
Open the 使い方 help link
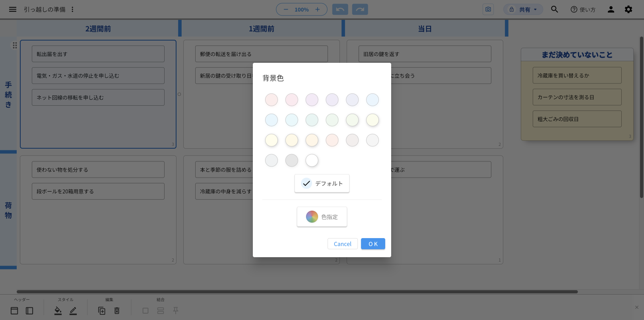(x=583, y=10)
